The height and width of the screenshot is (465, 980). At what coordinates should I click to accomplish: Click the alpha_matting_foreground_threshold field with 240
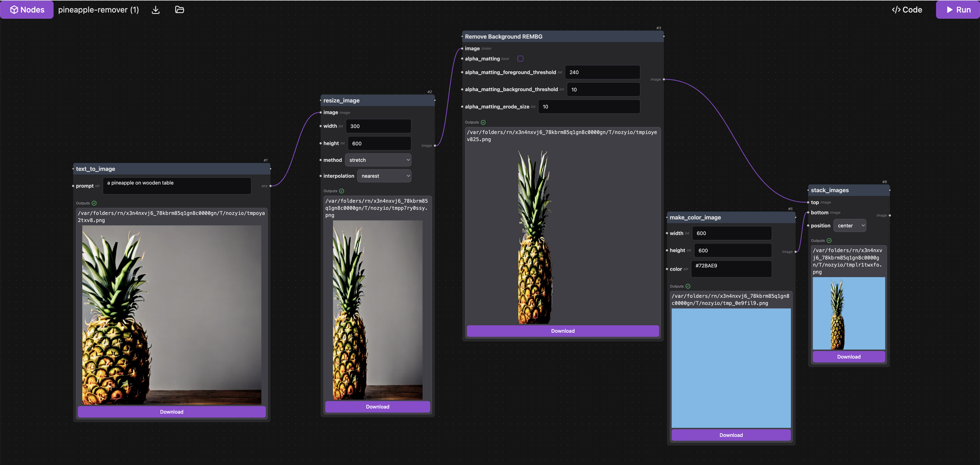click(x=602, y=72)
